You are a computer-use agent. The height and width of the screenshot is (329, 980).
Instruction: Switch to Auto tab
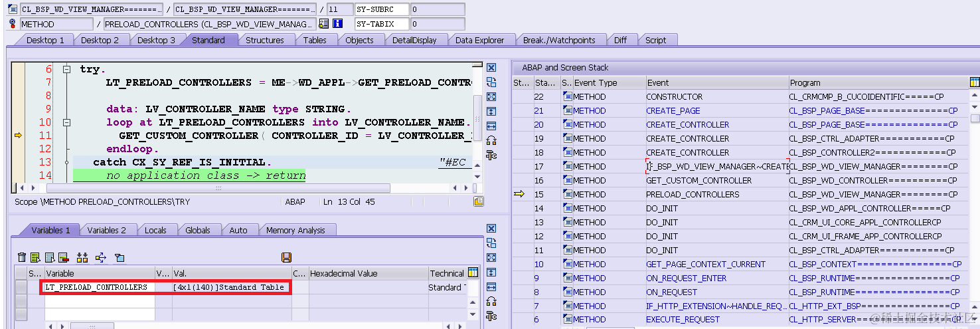(238, 230)
